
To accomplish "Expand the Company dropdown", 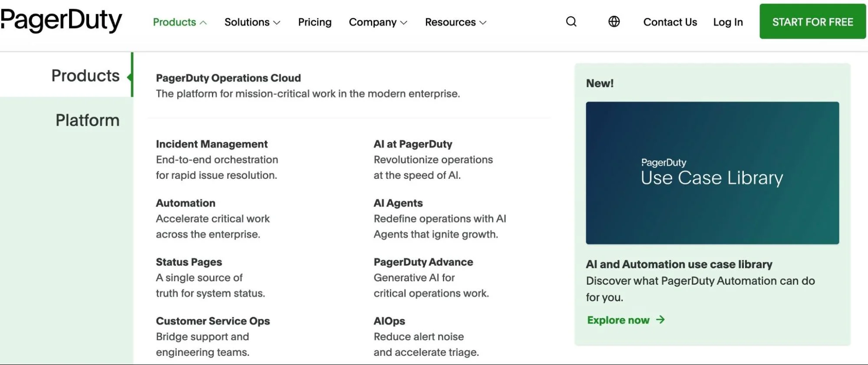I will coord(378,22).
